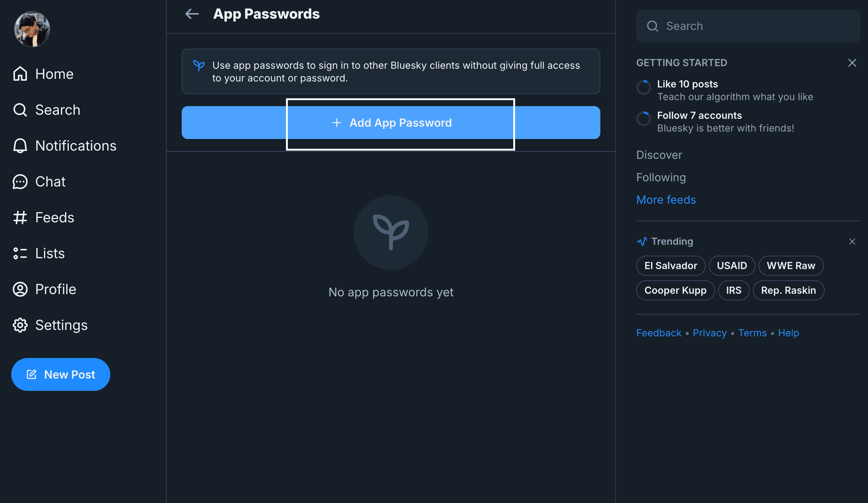Open the Home icon in the sidebar
Image resolution: width=868 pixels, height=503 pixels.
click(x=20, y=74)
